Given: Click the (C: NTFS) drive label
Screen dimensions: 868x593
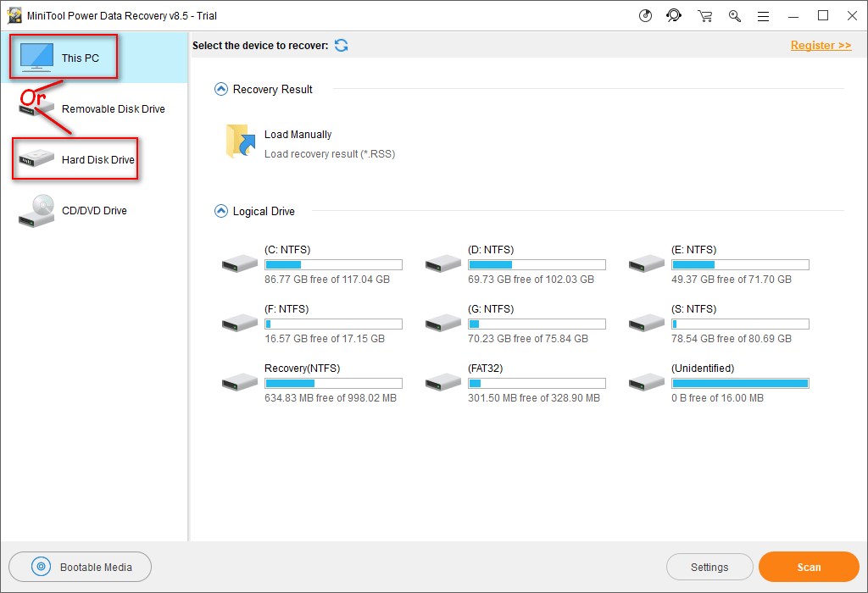Looking at the screenshot, I should (287, 249).
